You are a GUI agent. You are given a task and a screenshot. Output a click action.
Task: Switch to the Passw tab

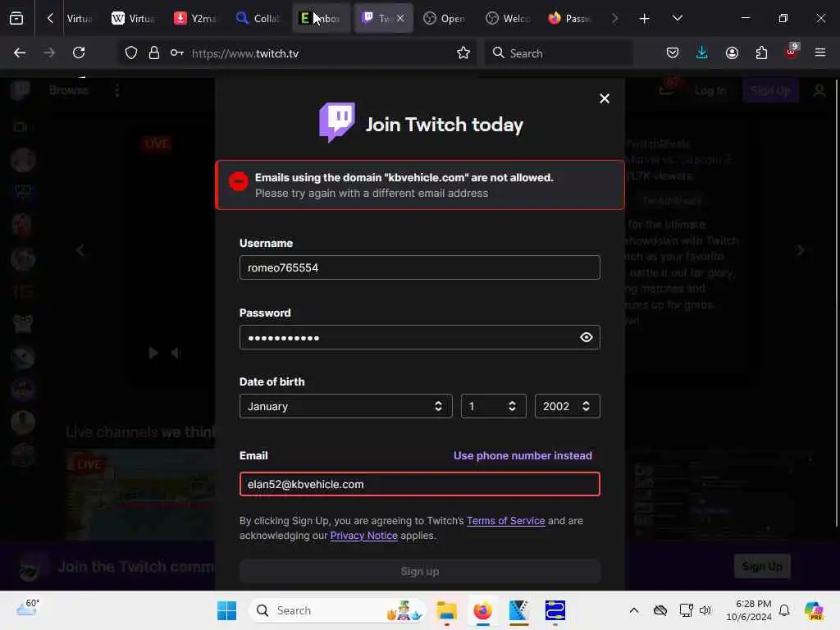pyautogui.click(x=569, y=19)
